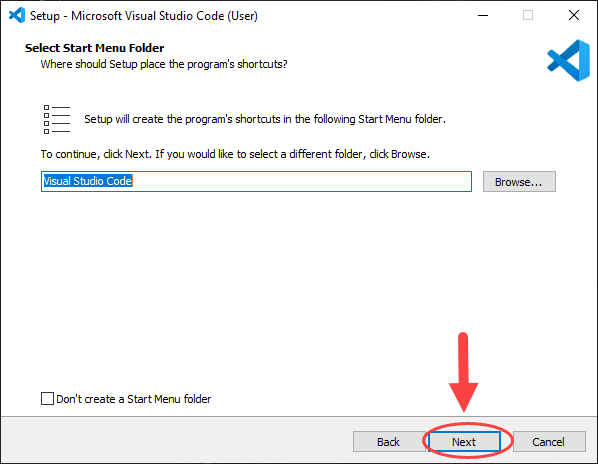Cancel the VS Code setup

tap(549, 442)
